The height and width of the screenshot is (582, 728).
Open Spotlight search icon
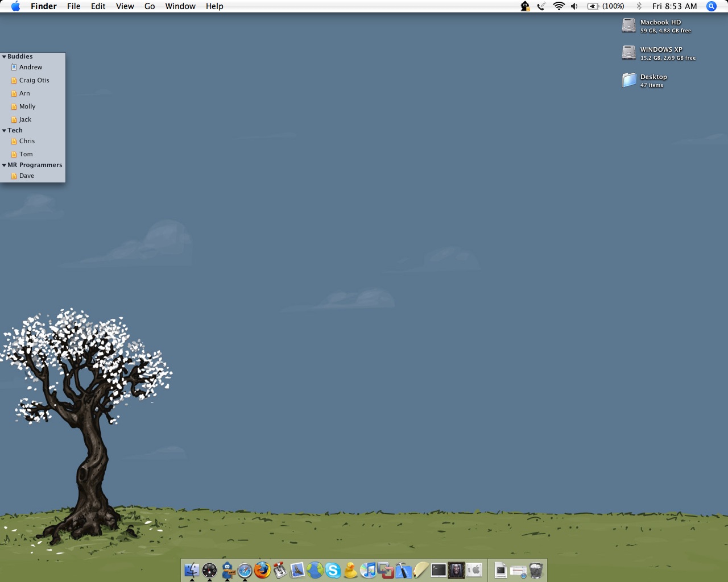click(x=712, y=6)
